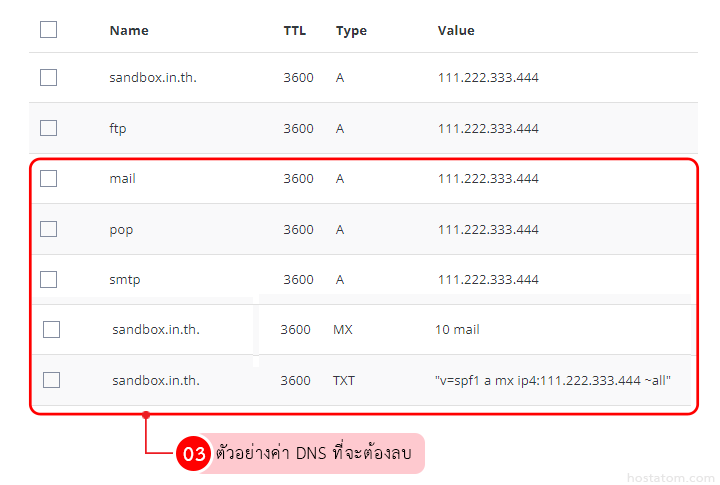
Task: Click the v=spf1 TXT record value
Action: (553, 380)
